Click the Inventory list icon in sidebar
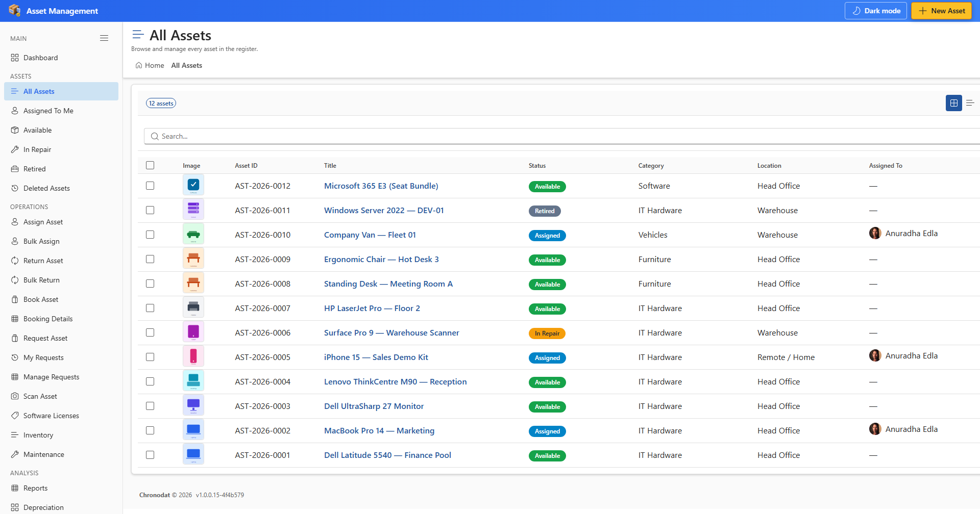Screen dimensions: 980x514 click(15, 435)
